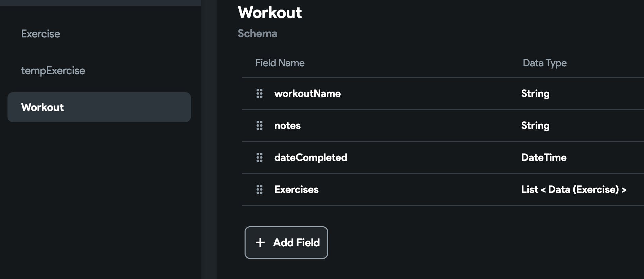Click the workoutName field name
Screen dimensions: 644x279
pyautogui.click(x=307, y=94)
